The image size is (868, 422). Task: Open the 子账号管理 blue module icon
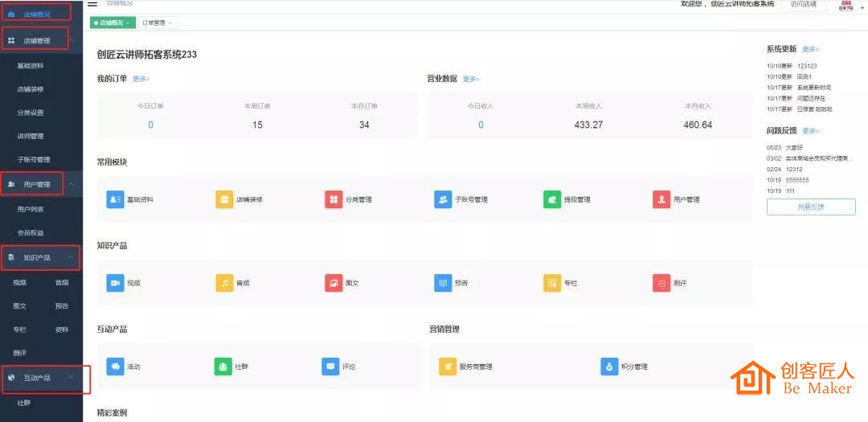443,199
